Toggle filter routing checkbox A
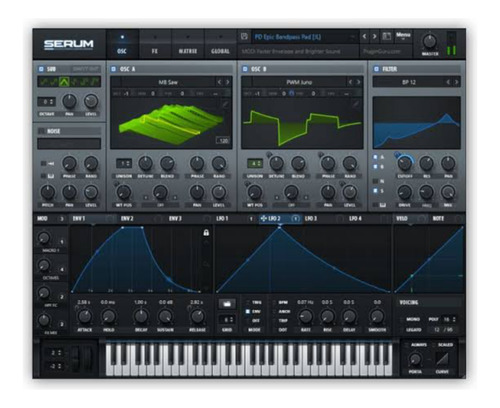Viewport: 500px width, 408px height. (375, 157)
